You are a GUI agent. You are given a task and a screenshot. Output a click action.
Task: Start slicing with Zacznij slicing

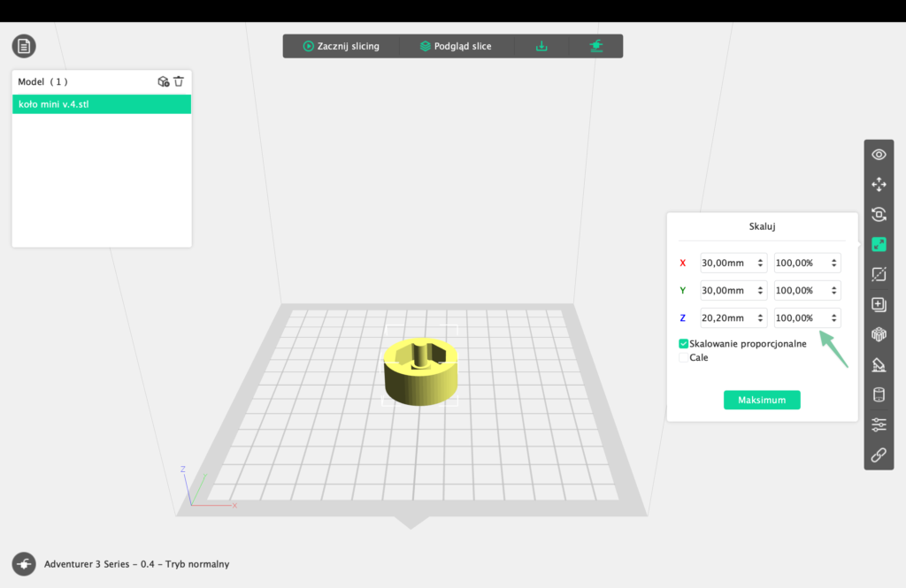(x=341, y=46)
